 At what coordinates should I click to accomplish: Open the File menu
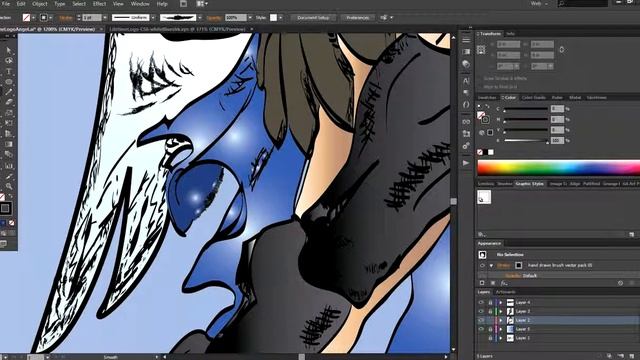tap(6, 4)
